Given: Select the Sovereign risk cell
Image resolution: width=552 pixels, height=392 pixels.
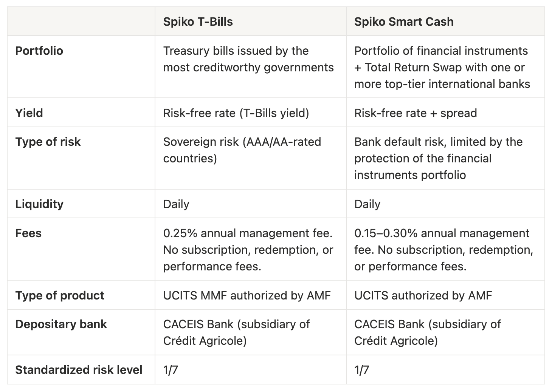Looking at the screenshot, I should [x=242, y=150].
